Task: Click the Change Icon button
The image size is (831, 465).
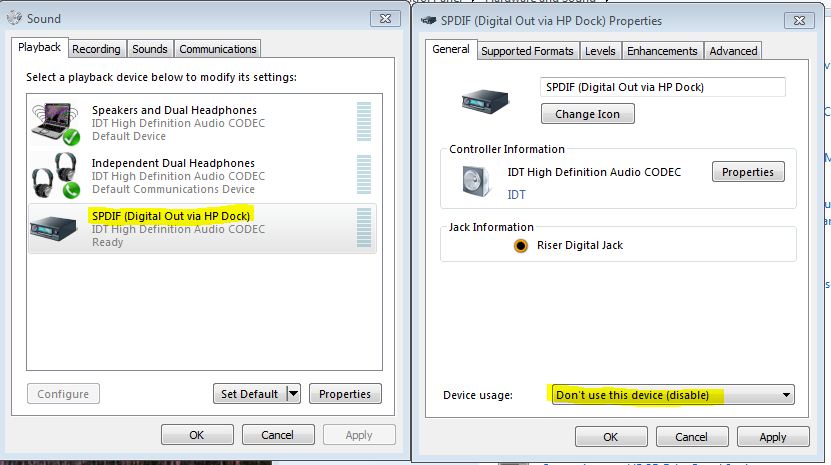Action: click(x=587, y=114)
